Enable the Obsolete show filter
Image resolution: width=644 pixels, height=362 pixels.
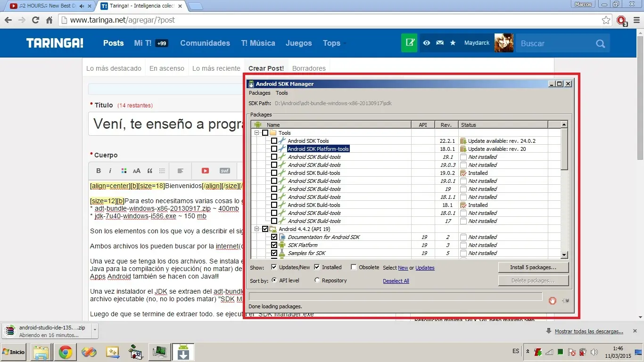tap(354, 267)
